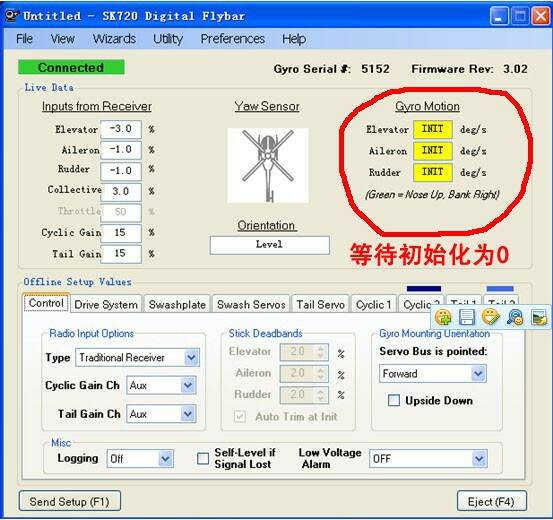Click the dark blue bar above Cyclic 2 tab
Viewport: 553px width, 520px height.
pos(424,289)
